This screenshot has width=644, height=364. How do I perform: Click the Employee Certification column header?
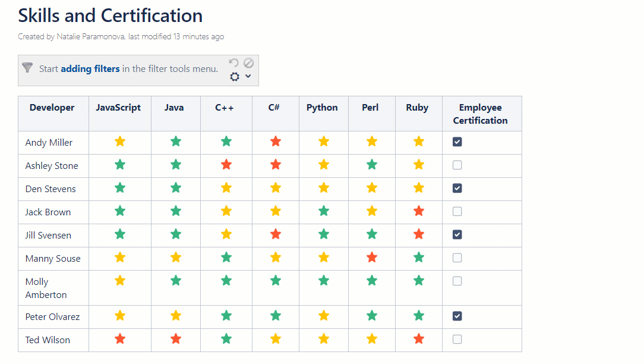pos(480,114)
